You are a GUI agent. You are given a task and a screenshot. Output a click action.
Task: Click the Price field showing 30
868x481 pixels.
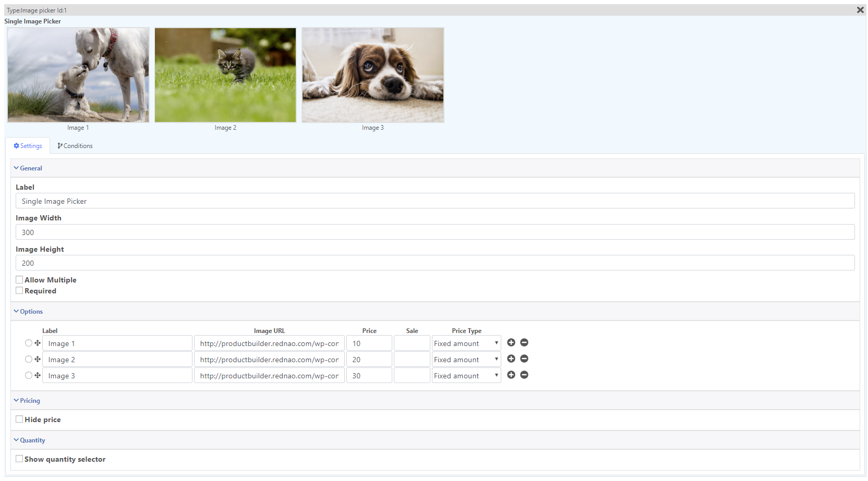pos(369,376)
